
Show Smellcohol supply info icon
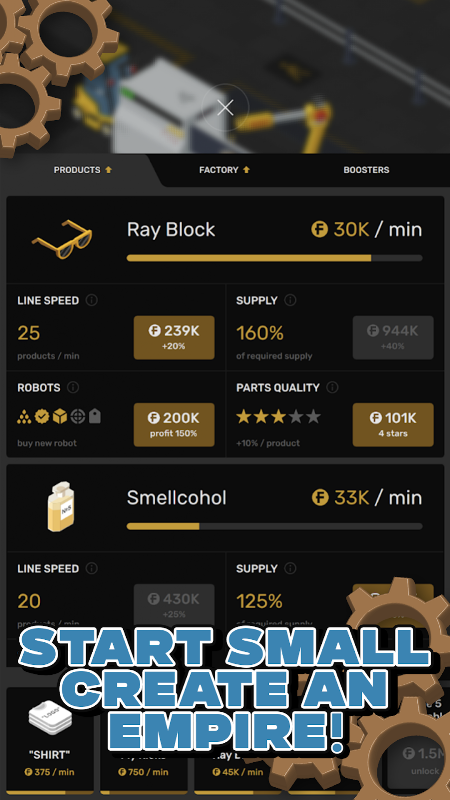[x=290, y=568]
